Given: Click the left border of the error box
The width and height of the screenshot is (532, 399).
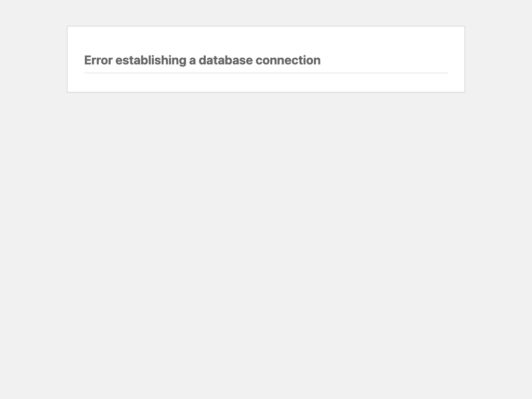Looking at the screenshot, I should (67, 59).
